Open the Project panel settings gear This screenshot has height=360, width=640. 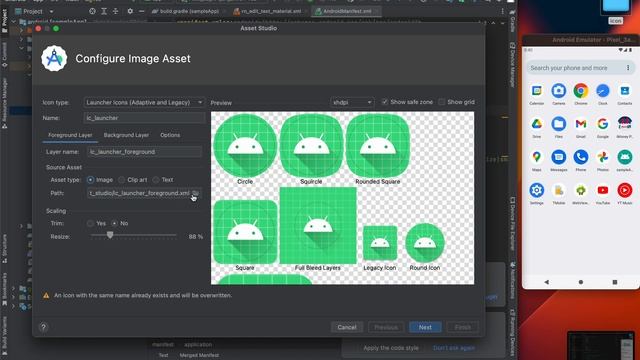130,11
